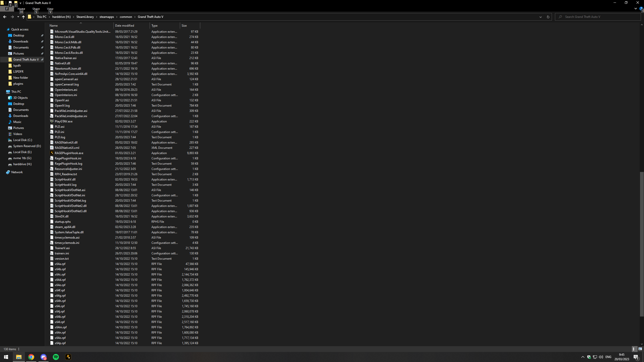Switch to large icons view button

(x=640, y=349)
